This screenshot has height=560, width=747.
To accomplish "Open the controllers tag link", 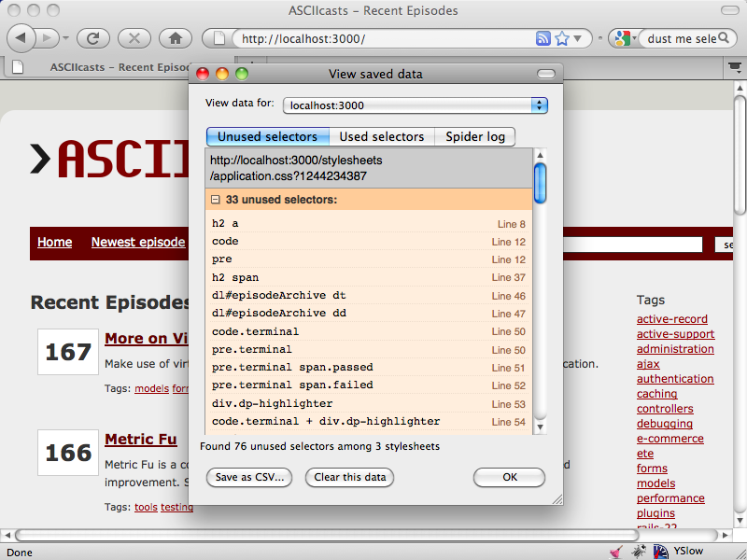I will pos(665,409).
